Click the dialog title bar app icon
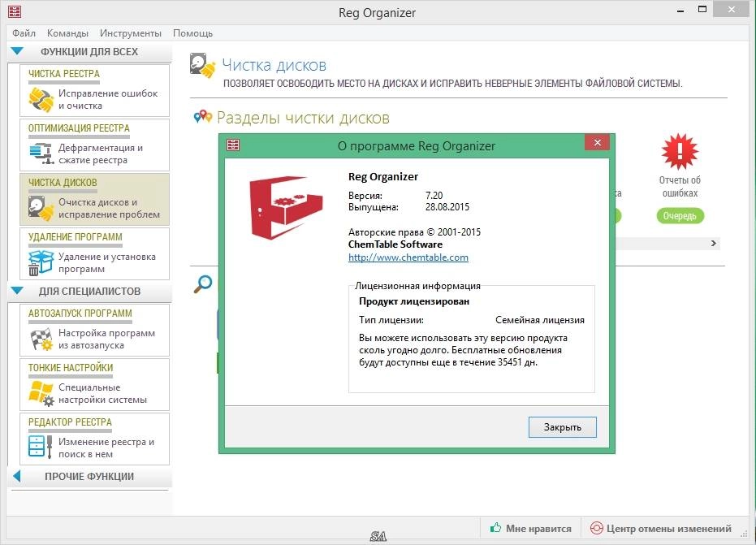Screen dimensions: 756x545 coord(233,145)
